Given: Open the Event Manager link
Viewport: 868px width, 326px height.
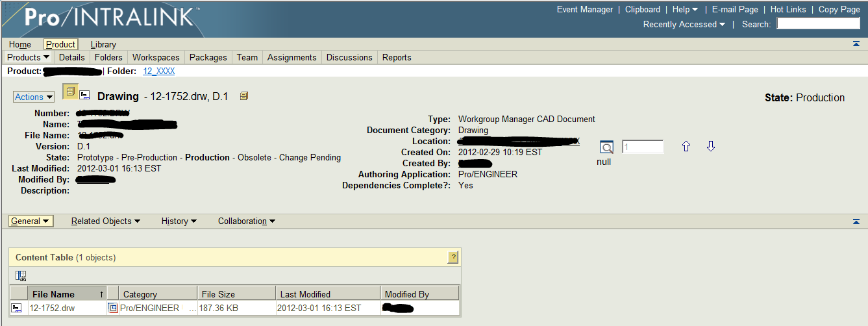Looking at the screenshot, I should click(x=585, y=9).
